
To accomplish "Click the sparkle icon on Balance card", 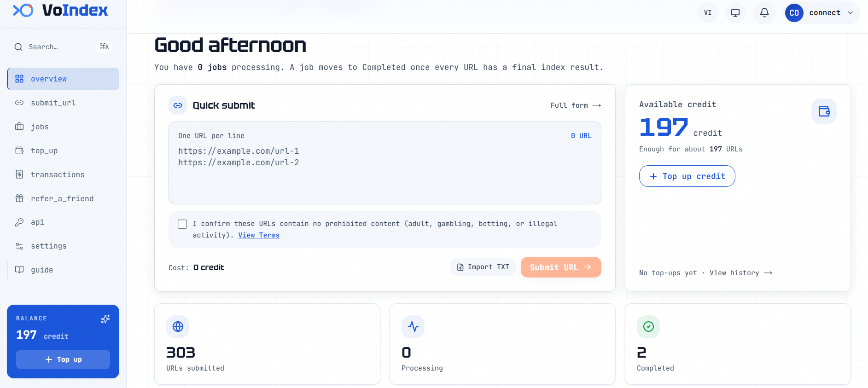I will point(105,319).
